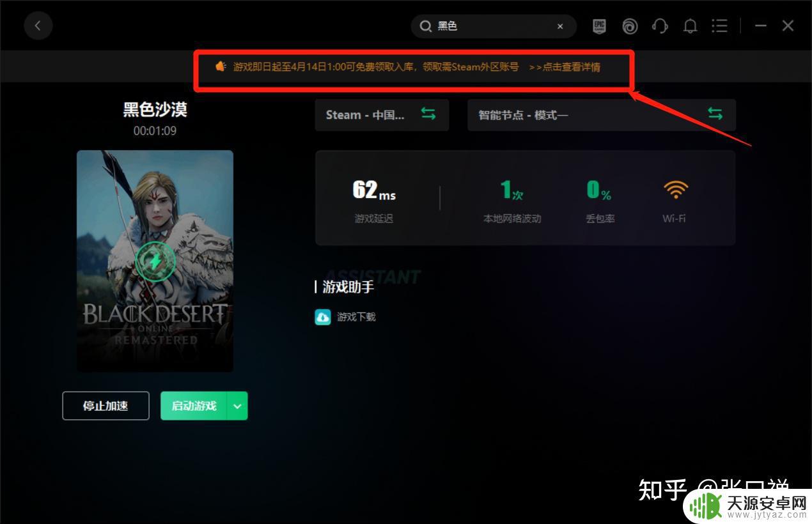
Task: Expand the dropdown arrow next to 启动游戏
Action: click(x=237, y=406)
